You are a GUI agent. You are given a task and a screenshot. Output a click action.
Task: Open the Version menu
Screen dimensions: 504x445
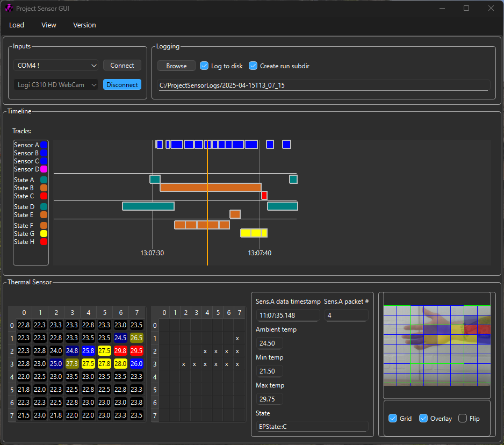pyautogui.click(x=84, y=25)
